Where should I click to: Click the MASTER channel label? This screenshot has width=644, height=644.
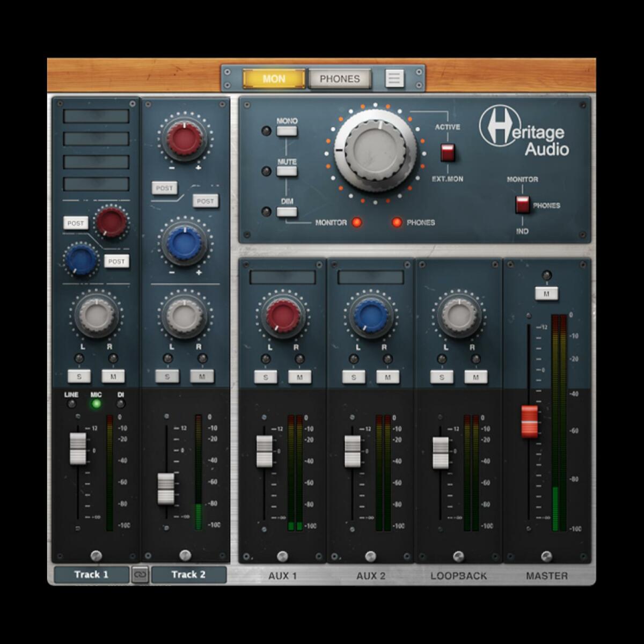547,576
